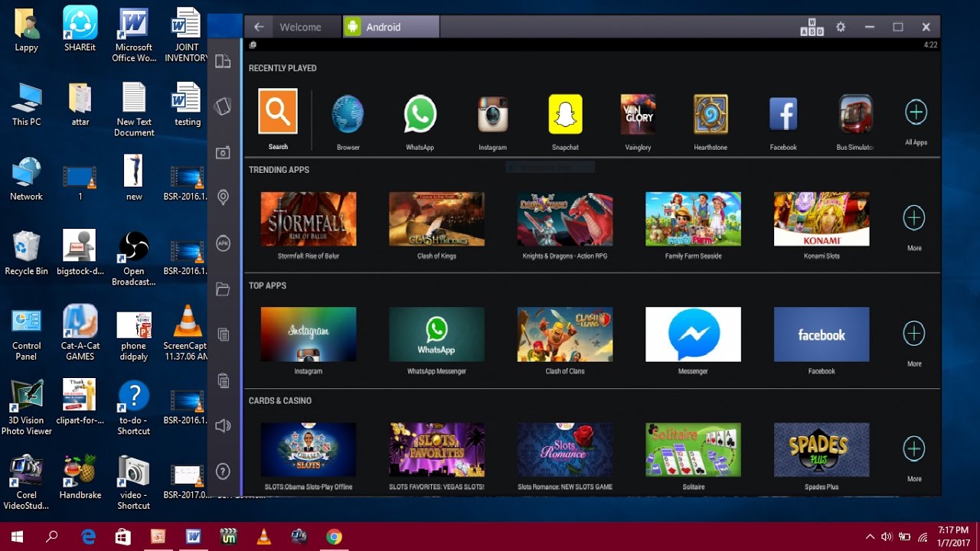Click the volume speaker sidebar icon
Viewport: 980px width, 551px height.
[223, 425]
